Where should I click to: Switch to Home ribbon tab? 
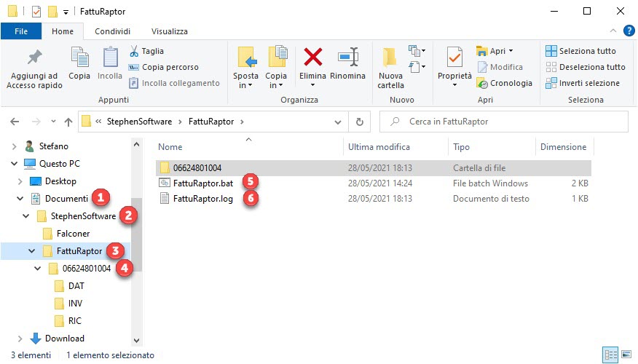[x=63, y=31]
